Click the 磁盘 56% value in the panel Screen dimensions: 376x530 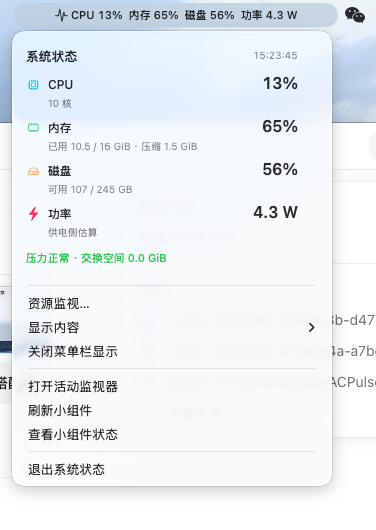[x=280, y=169]
